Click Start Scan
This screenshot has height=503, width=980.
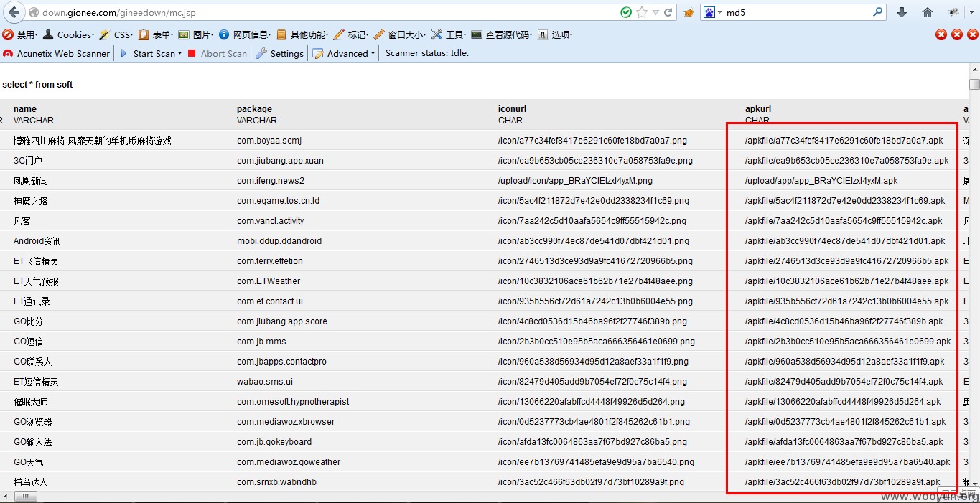pos(148,53)
